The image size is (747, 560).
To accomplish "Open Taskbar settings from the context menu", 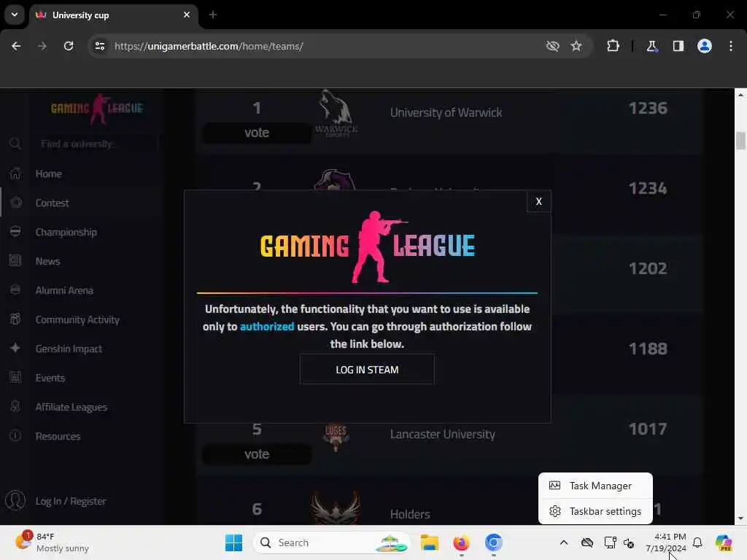I will pos(595,511).
